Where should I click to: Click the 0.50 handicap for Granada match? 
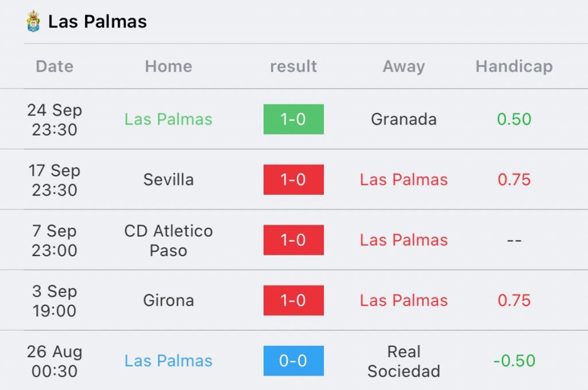pyautogui.click(x=514, y=119)
